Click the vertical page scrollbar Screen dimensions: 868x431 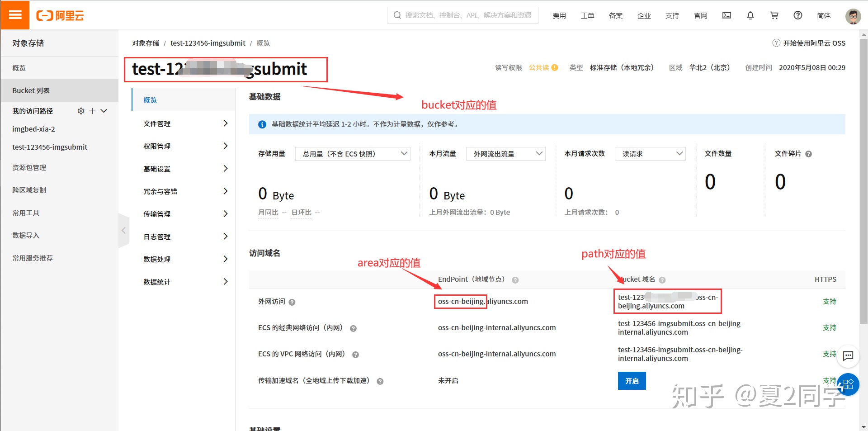point(863,181)
